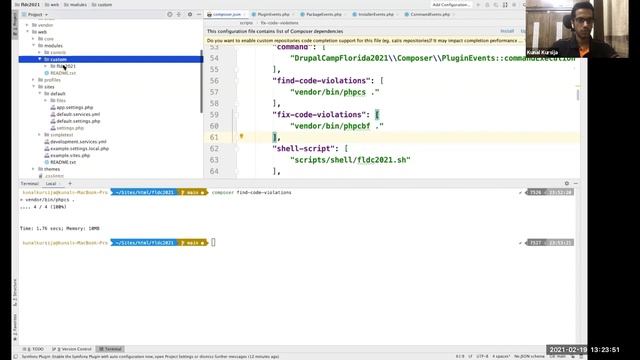Add a new terminal tab with the plus icon
The height and width of the screenshot is (360, 640).
70,184
